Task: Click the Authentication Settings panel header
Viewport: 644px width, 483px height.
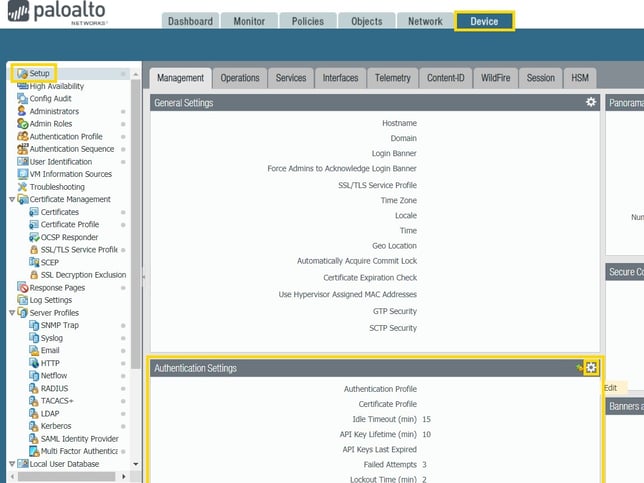Action: point(375,368)
